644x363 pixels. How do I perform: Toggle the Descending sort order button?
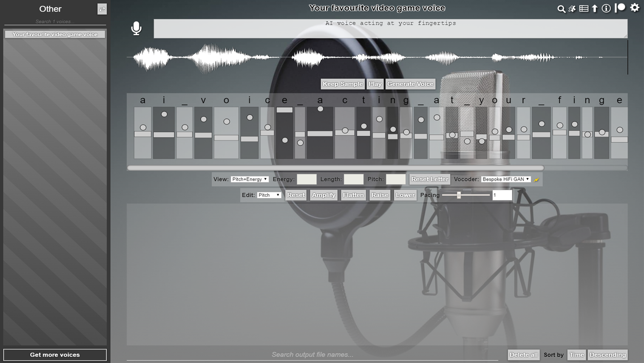(607, 354)
